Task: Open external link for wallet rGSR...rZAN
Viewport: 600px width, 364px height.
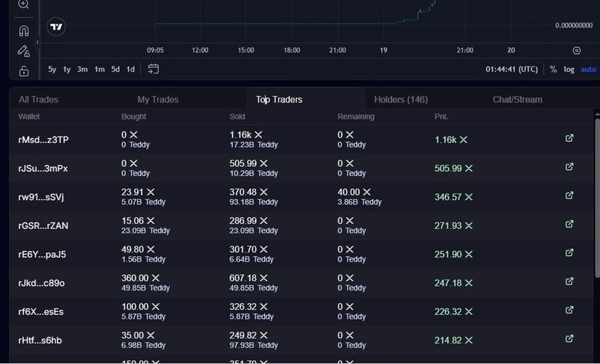Action: 569,224
